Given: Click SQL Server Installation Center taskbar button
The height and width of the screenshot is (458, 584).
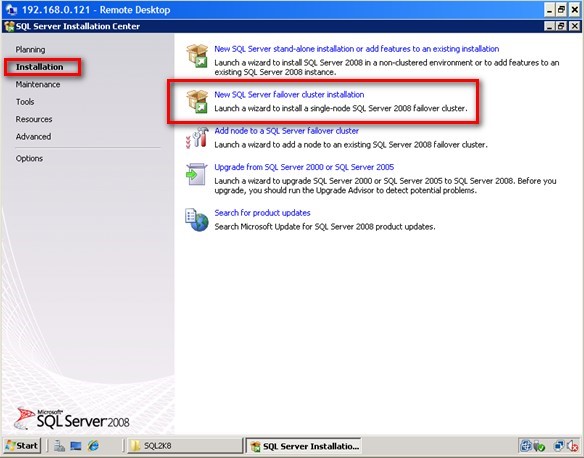Looking at the screenshot, I should (304, 446).
